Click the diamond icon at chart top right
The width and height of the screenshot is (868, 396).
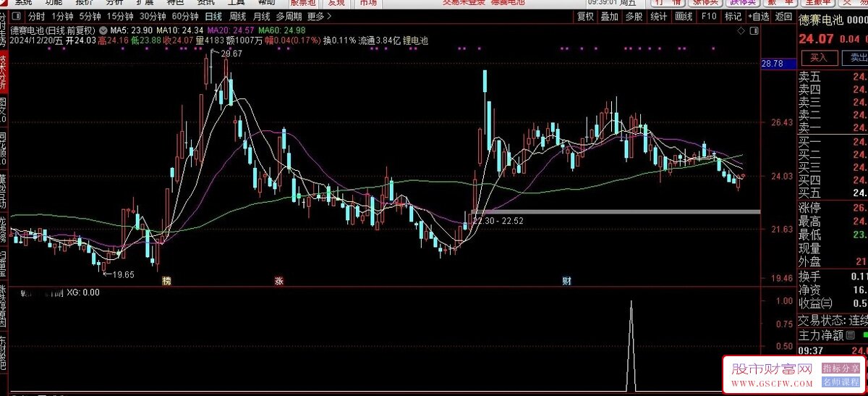(x=741, y=31)
